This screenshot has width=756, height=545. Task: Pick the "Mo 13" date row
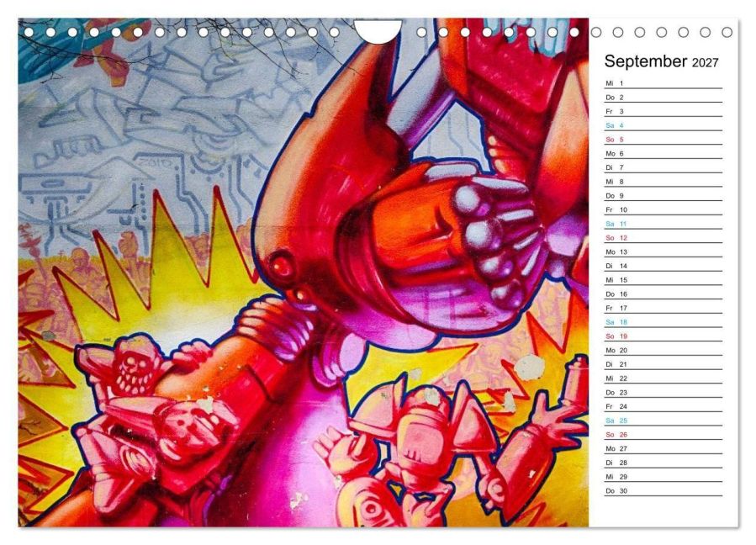point(663,251)
